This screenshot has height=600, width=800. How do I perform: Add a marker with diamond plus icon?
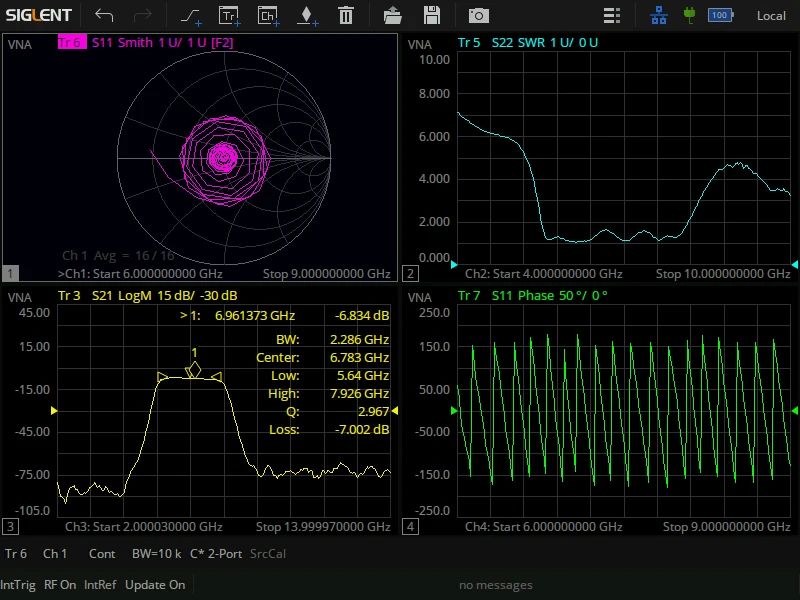tap(307, 16)
